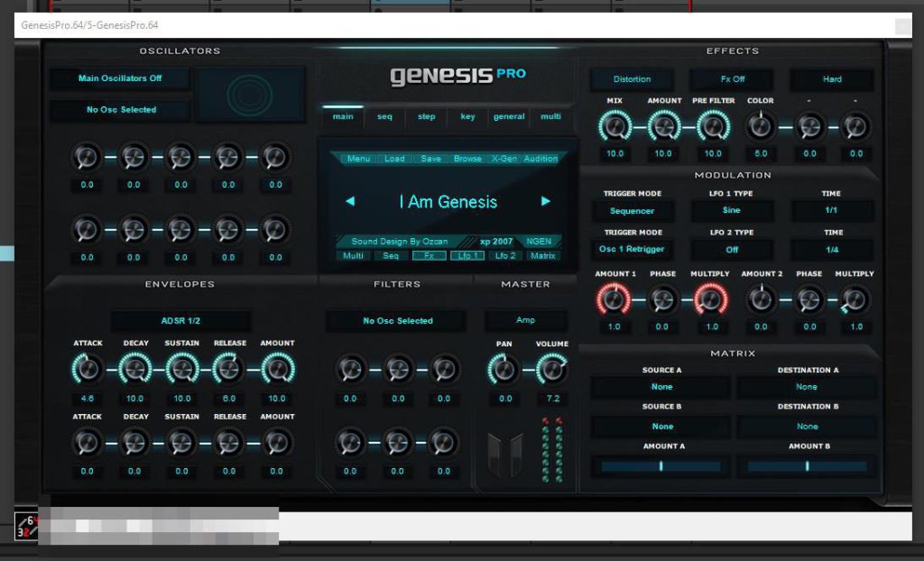The image size is (924, 561).
Task: Open the LFO 1 Type Sine dropdown
Action: pos(732,210)
